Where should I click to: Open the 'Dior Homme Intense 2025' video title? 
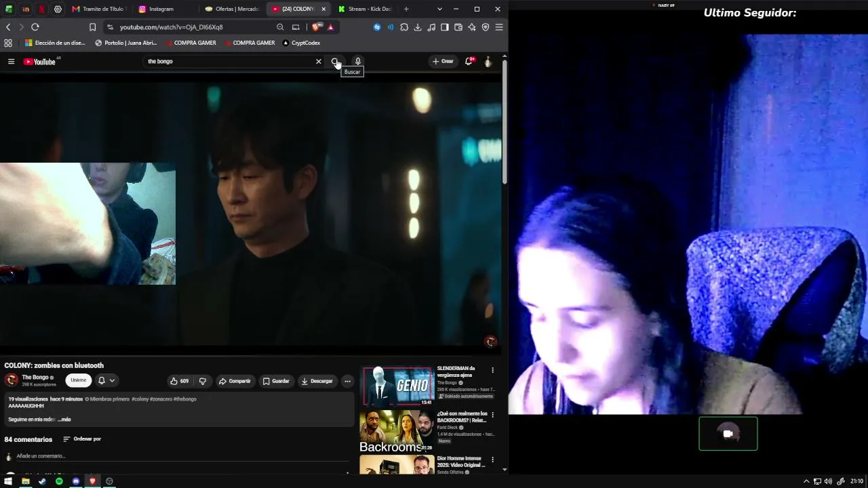click(x=461, y=462)
